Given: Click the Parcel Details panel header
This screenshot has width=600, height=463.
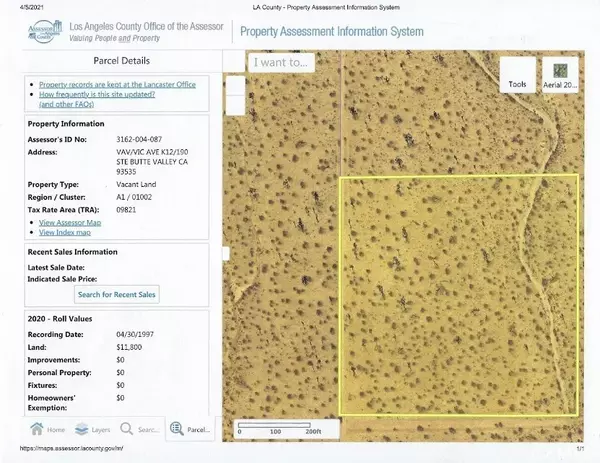Looking at the screenshot, I should click(x=117, y=62).
